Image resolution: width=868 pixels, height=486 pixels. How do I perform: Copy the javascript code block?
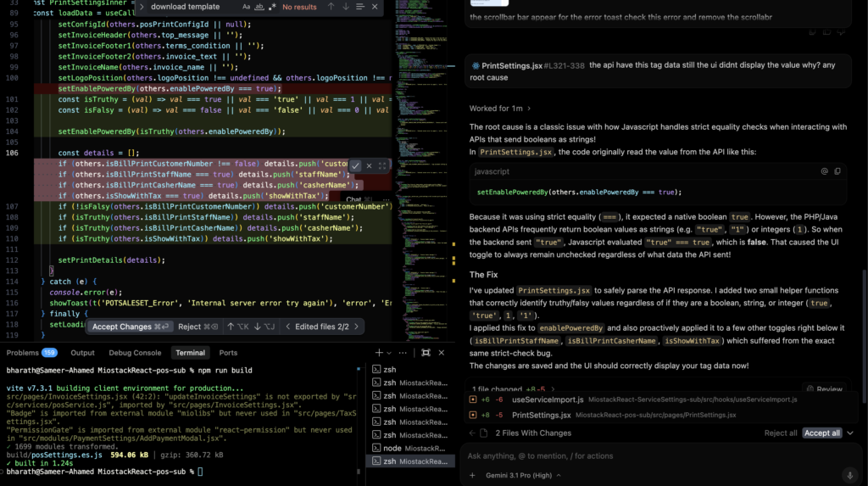[837, 171]
